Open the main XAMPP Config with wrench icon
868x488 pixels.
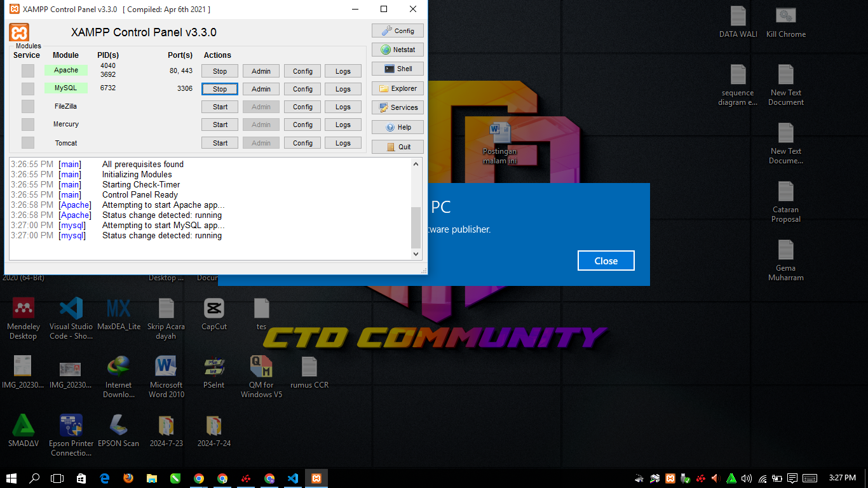[398, 30]
